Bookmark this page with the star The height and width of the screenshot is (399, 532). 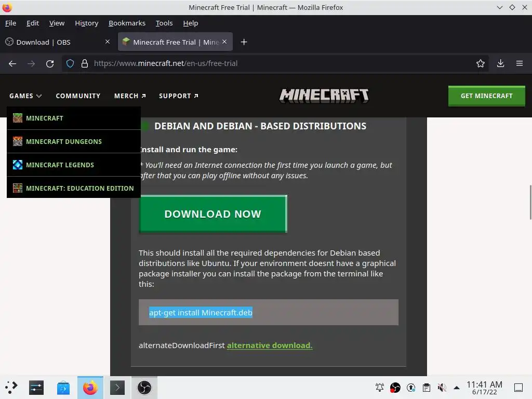pos(480,63)
